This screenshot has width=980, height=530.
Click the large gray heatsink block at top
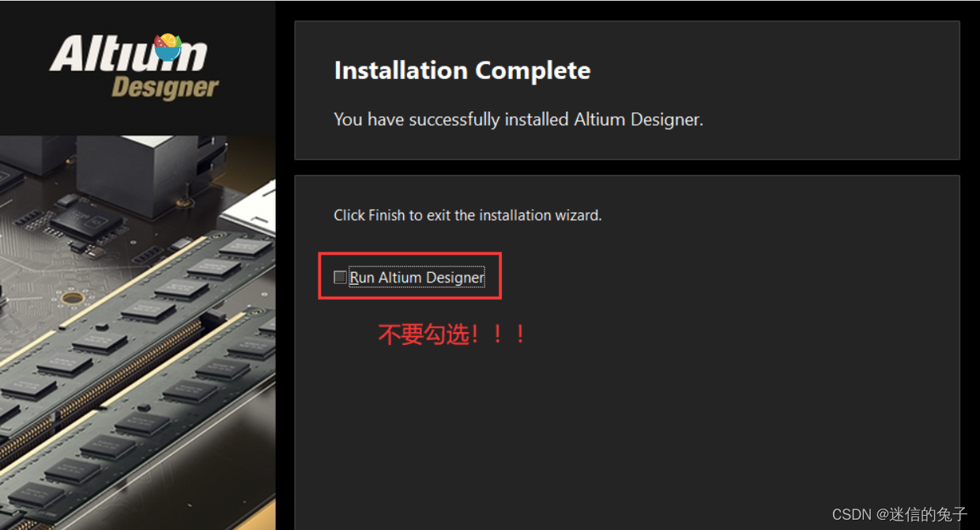coord(134,174)
